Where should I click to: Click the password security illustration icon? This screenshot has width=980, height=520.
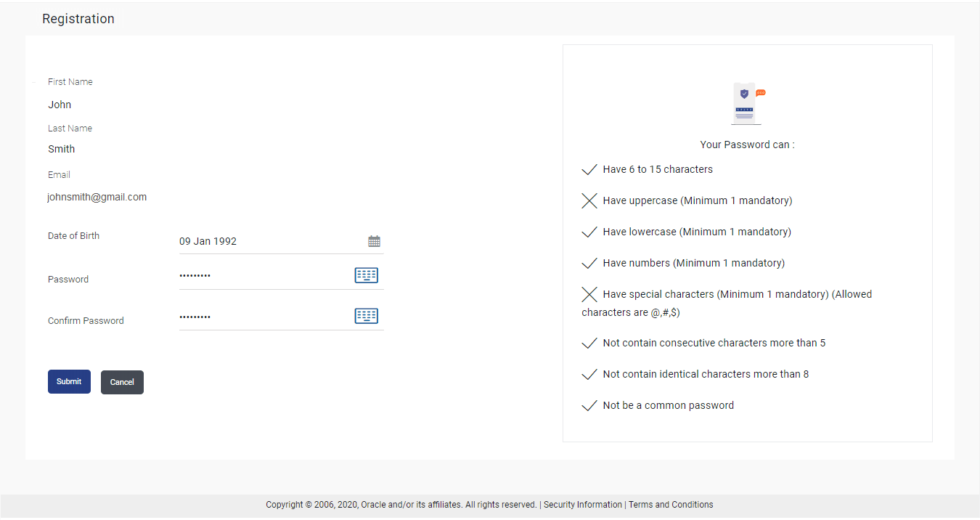747,103
